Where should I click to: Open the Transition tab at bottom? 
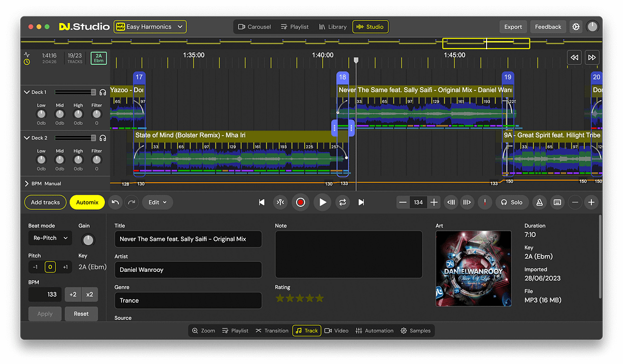(272, 331)
